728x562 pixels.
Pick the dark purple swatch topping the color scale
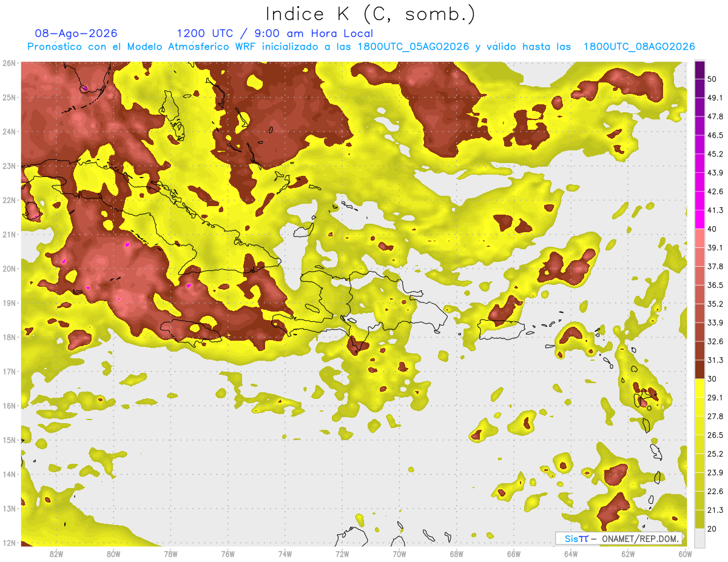(x=699, y=70)
